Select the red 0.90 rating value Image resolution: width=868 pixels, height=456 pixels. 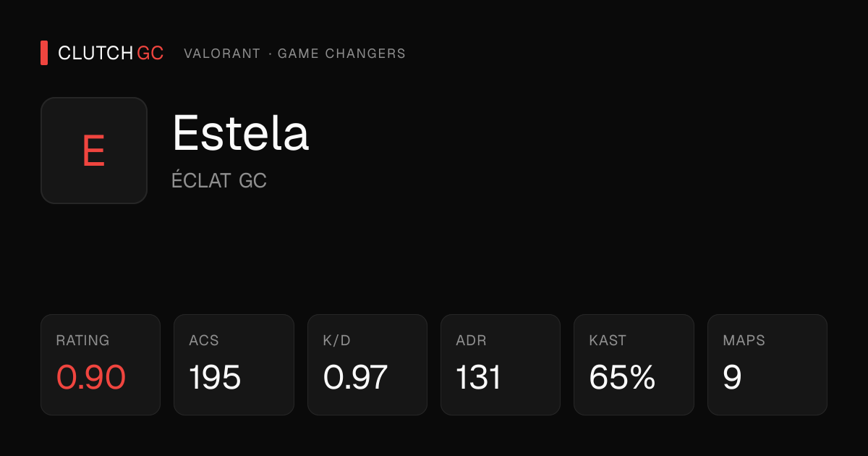pyautogui.click(x=91, y=377)
